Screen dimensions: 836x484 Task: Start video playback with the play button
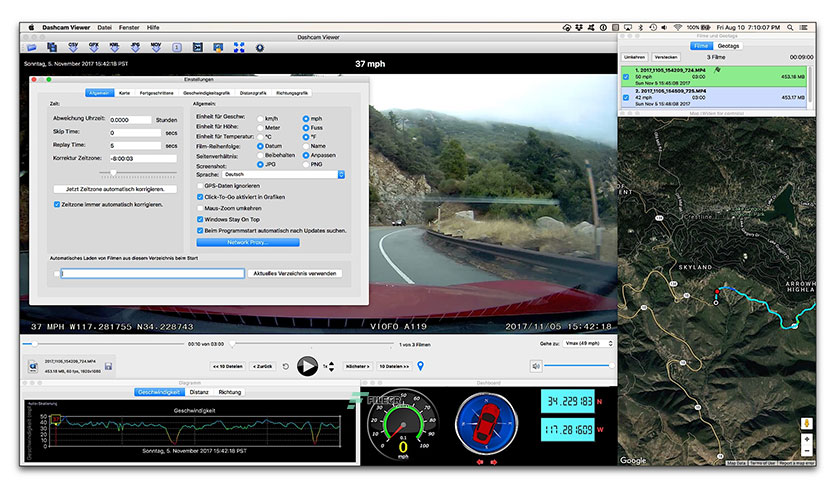307,366
